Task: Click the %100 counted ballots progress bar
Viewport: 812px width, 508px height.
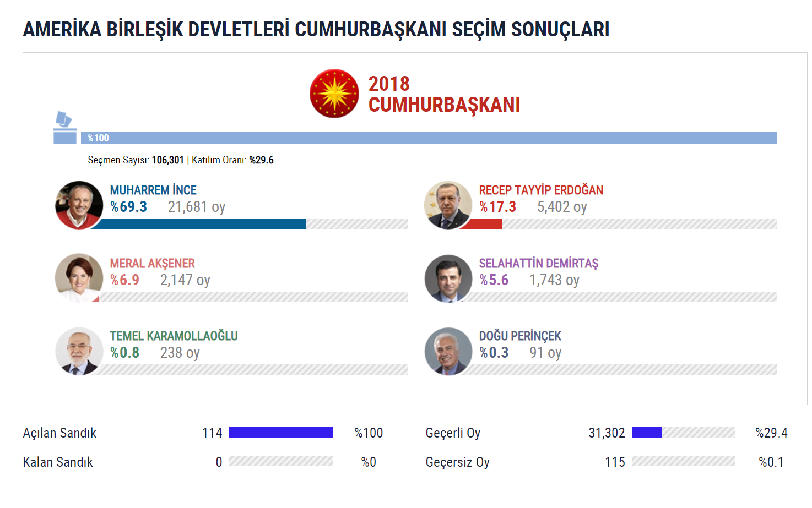Action: click(429, 138)
